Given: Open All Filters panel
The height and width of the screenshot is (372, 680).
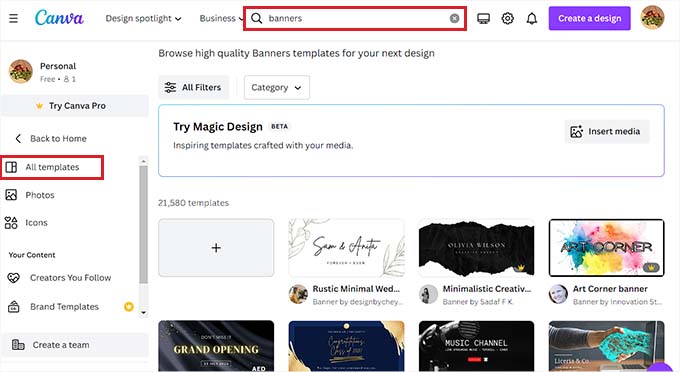Looking at the screenshot, I should (193, 88).
